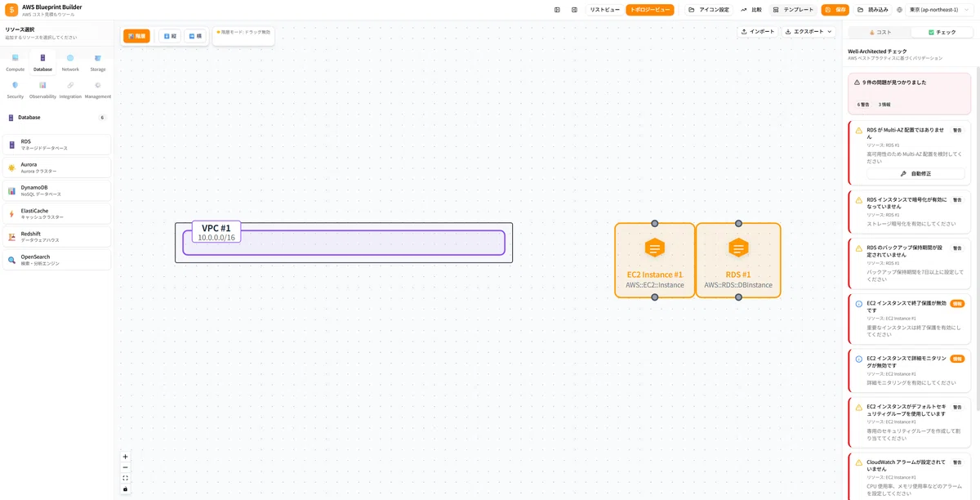Fit the canvas view to screen

click(125, 478)
